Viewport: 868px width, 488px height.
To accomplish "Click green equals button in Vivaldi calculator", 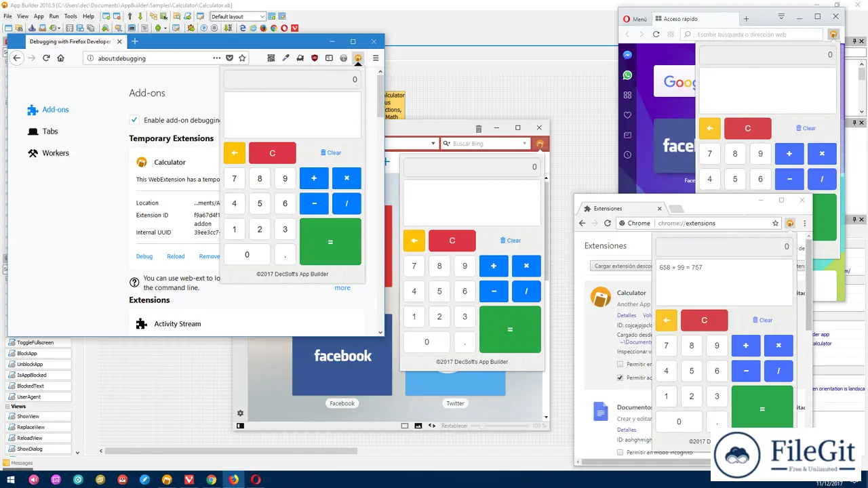I will [x=510, y=329].
